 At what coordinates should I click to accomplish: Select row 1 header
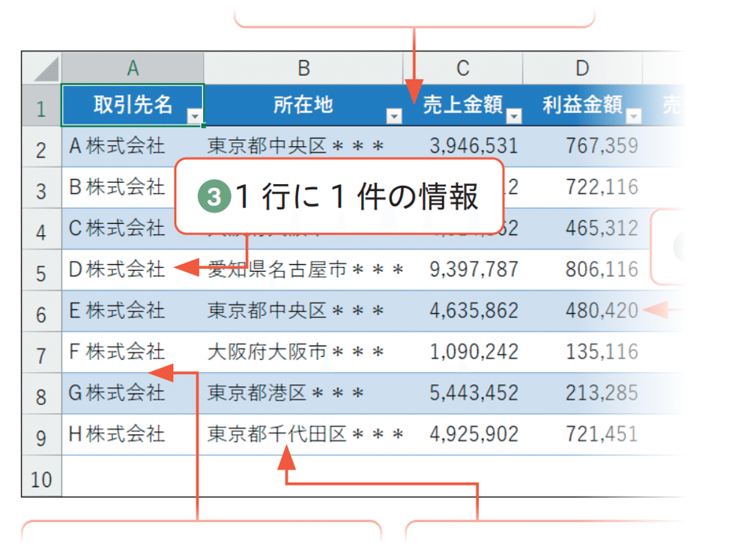pyautogui.click(x=42, y=106)
